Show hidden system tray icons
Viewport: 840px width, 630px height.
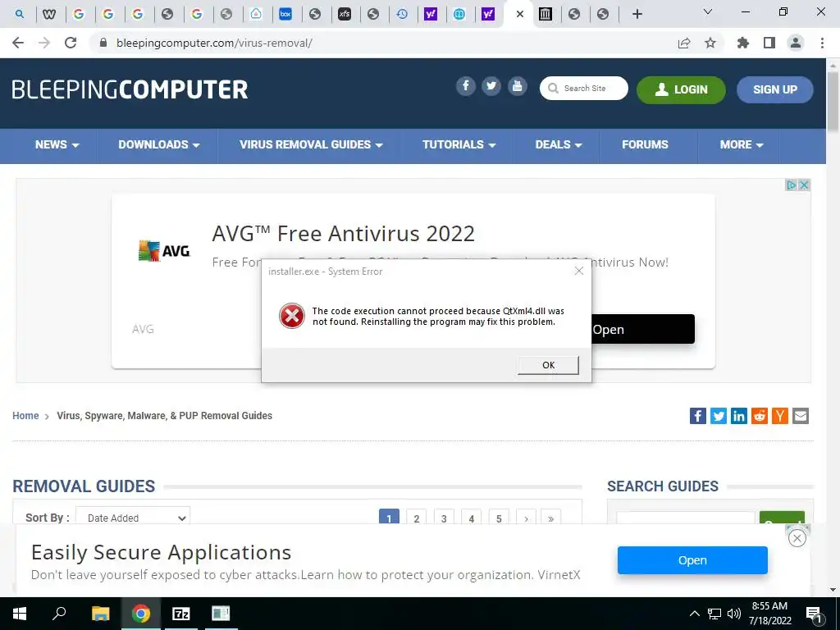pos(694,614)
